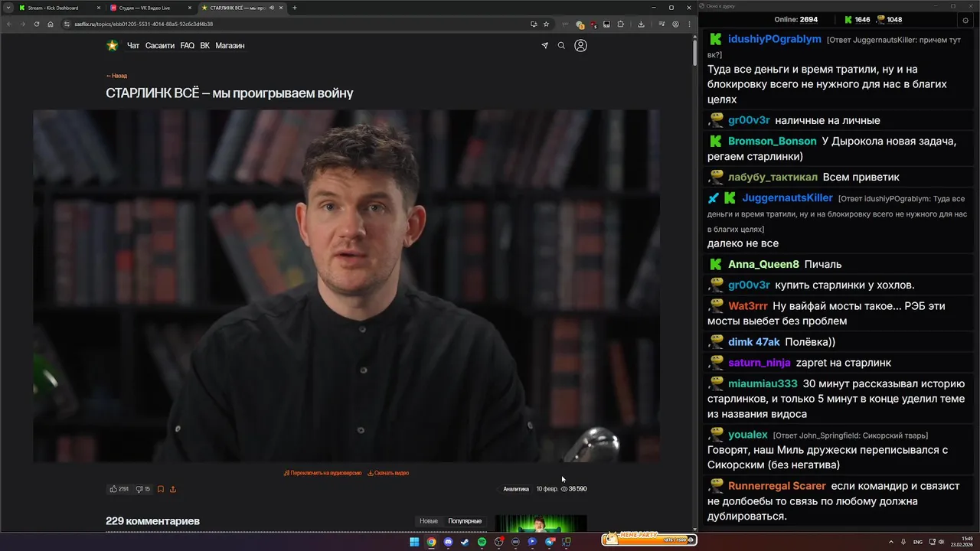Click Скачать видео download link
The image size is (980, 551).
(388, 473)
